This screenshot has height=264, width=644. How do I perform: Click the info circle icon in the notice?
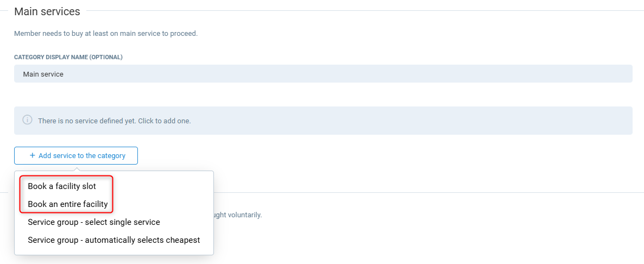click(27, 120)
